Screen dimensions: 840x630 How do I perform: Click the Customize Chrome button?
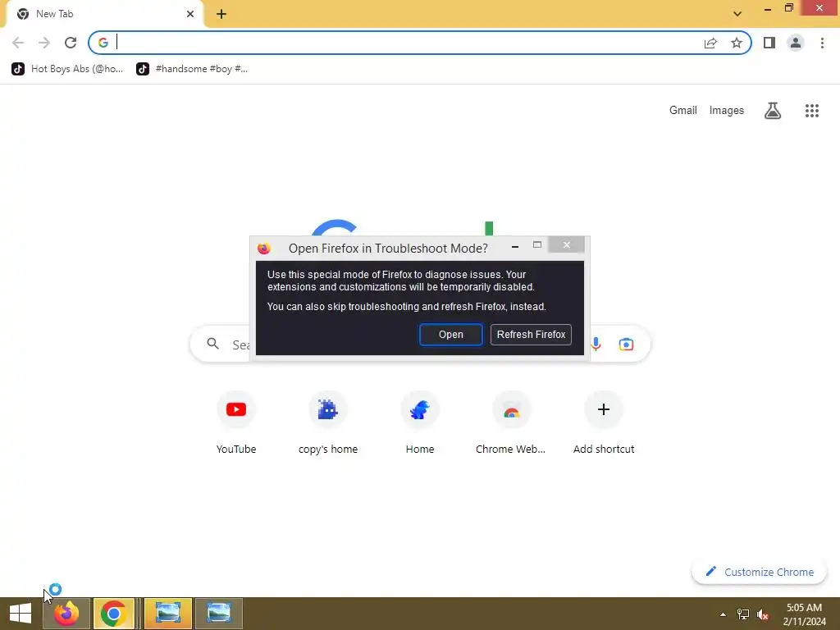coord(759,572)
